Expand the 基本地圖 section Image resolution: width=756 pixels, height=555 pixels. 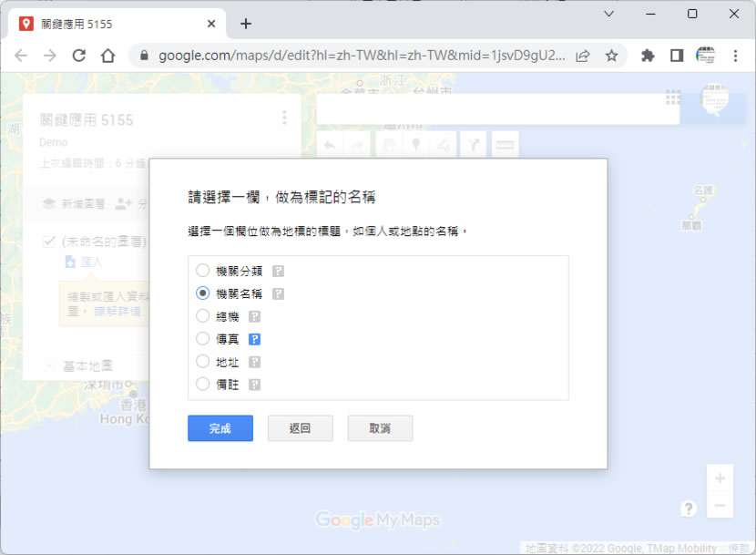coord(48,365)
